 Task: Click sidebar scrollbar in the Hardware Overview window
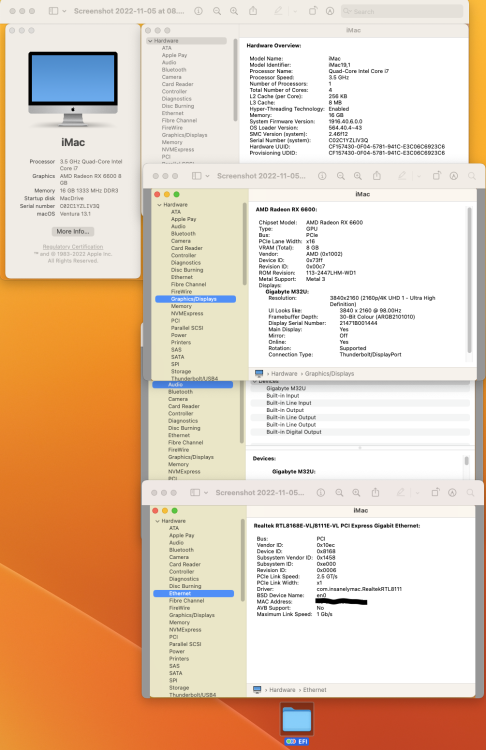[x=235, y=79]
